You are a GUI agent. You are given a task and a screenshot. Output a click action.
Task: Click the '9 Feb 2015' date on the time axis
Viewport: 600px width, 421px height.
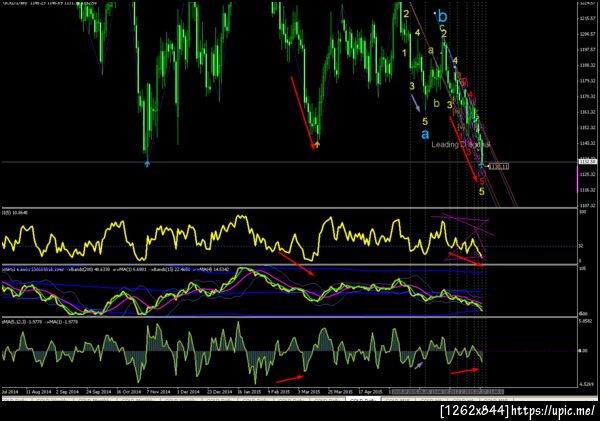pos(279,392)
